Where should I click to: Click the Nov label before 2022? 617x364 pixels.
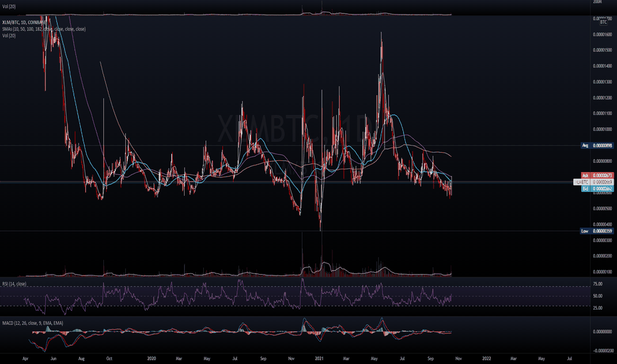(x=458, y=359)
